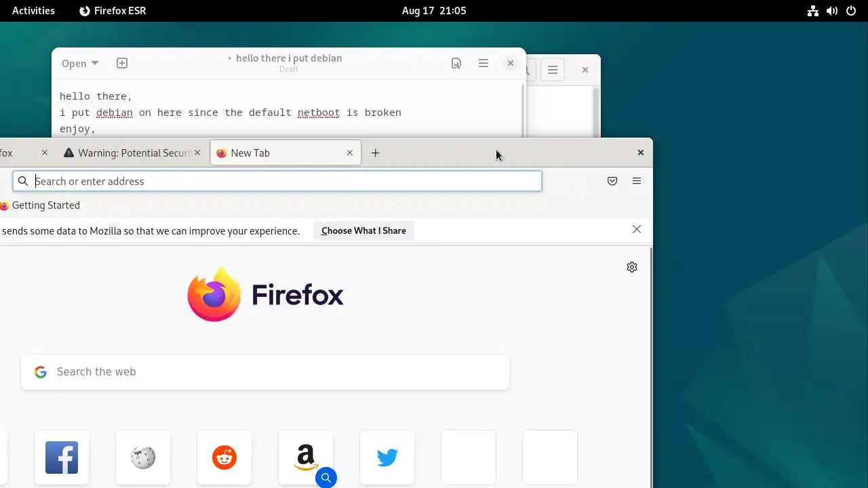Click the power icon in top bar
The image size is (868, 488).
851,11
